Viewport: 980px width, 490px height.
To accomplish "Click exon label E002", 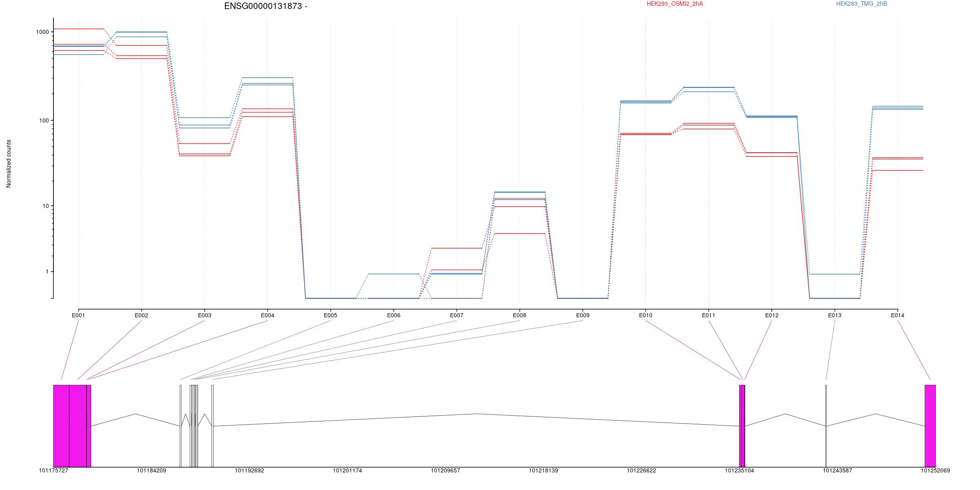I will (141, 315).
